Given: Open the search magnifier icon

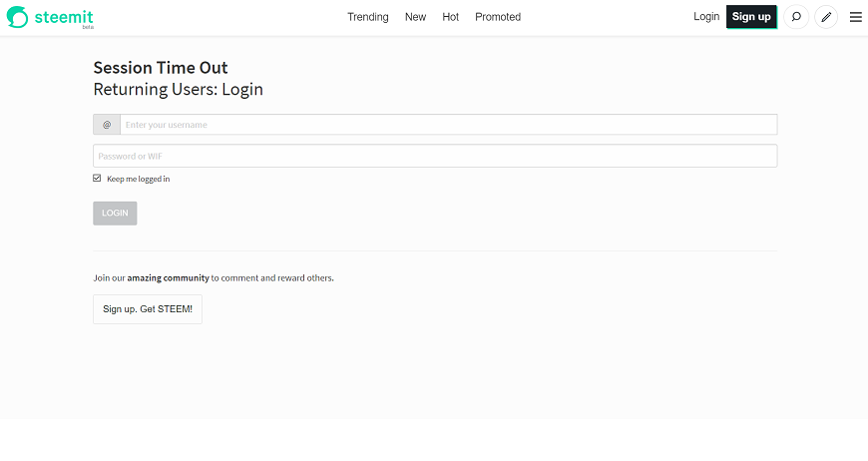Looking at the screenshot, I should pos(796,17).
